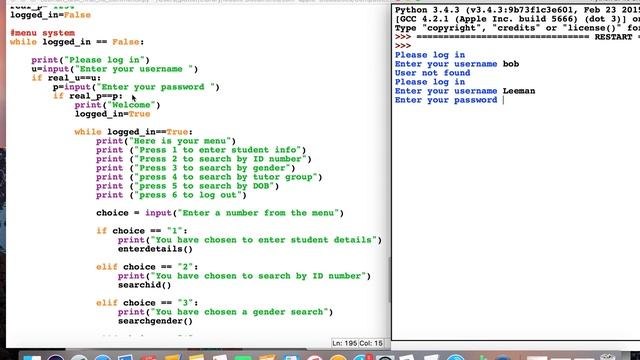The height and width of the screenshot is (360, 640).
Task: Click the 'if real_u==u:' line
Action: (x=66, y=78)
